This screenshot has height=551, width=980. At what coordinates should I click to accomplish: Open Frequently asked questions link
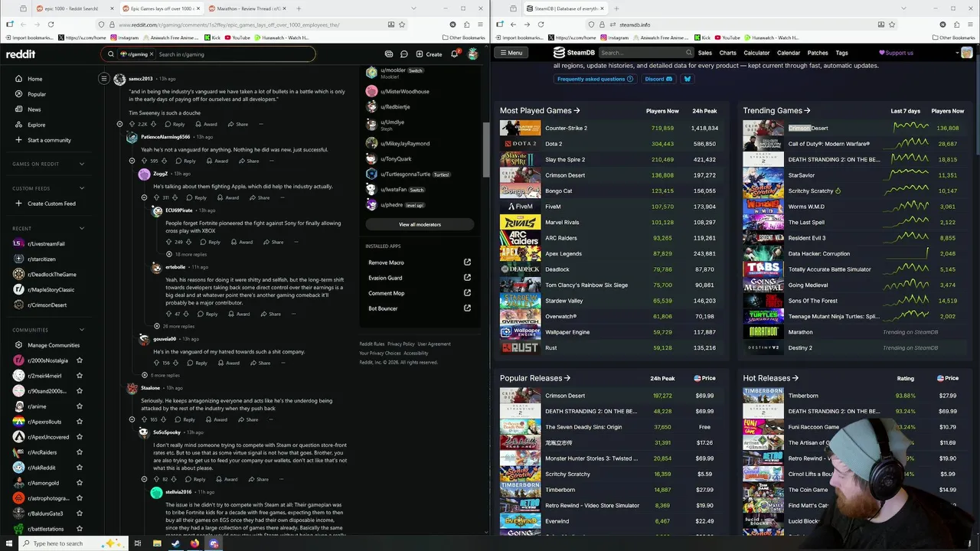(x=594, y=79)
